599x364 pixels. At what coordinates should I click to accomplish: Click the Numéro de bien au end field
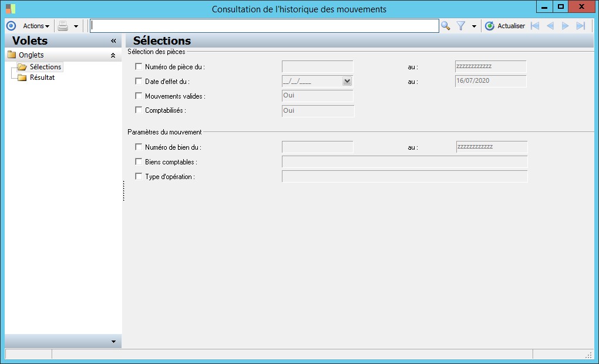492,147
